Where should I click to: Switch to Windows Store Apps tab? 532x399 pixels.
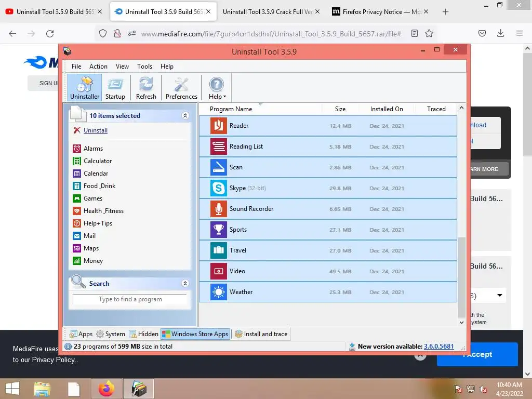pyautogui.click(x=195, y=334)
